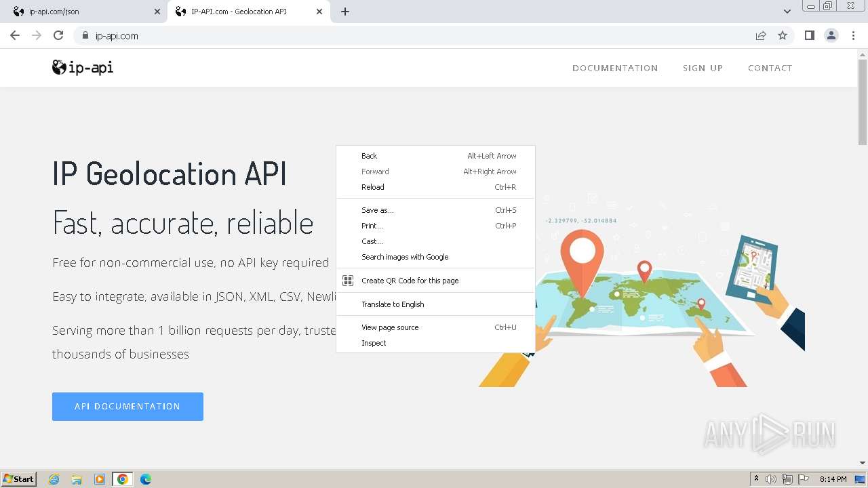The height and width of the screenshot is (488, 868).
Task: Reload the page with toolbar refresh icon
Action: (58, 35)
